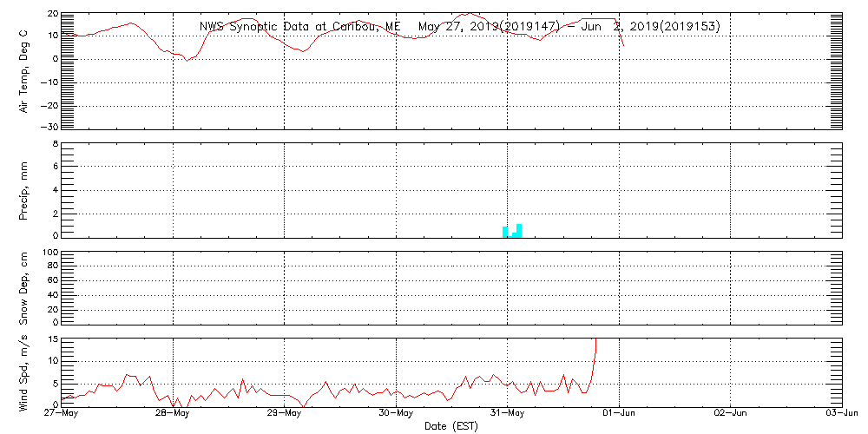Click the 30-May date tick label
The width and height of the screenshot is (868, 434).
click(396, 413)
